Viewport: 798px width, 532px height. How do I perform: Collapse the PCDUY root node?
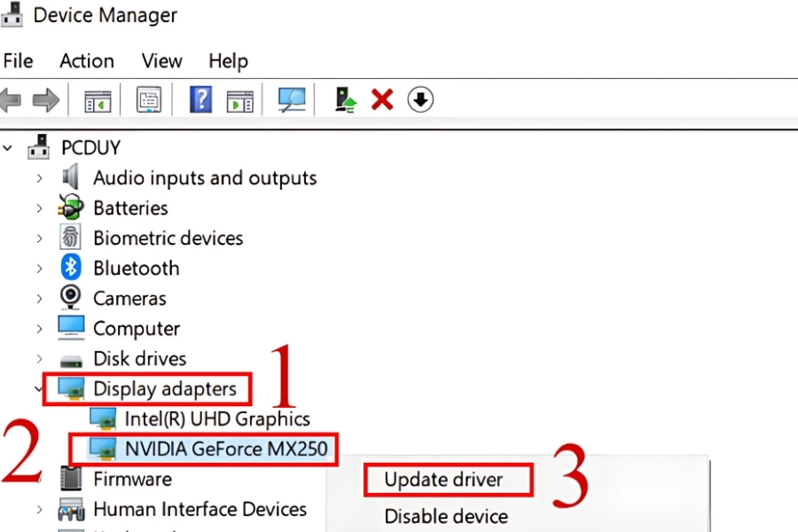[x=9, y=148]
